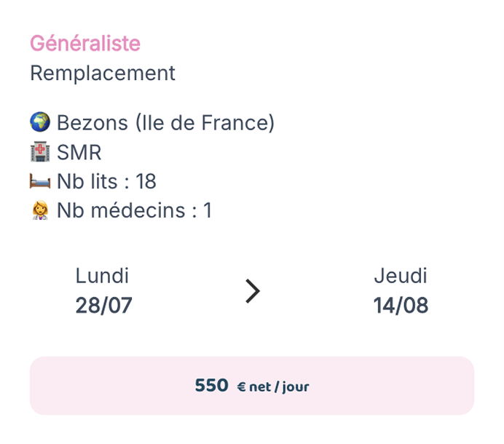Click the Nb médecins : 1 line
The width and height of the screenshot is (504, 444).
pyautogui.click(x=134, y=210)
